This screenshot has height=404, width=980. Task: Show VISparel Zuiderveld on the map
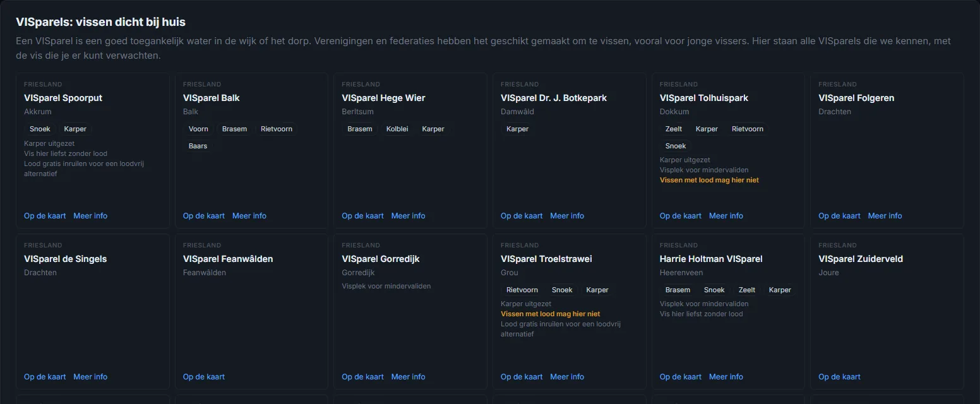coord(840,377)
